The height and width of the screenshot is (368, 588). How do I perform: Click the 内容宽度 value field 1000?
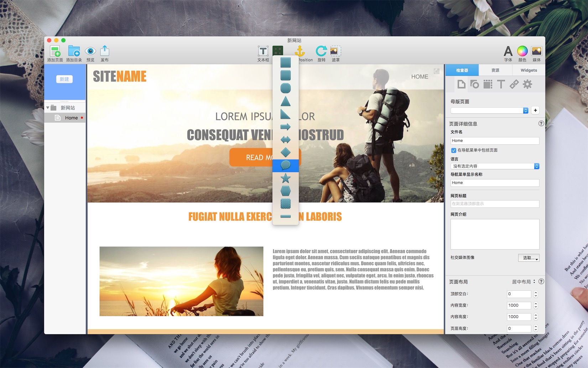click(519, 306)
